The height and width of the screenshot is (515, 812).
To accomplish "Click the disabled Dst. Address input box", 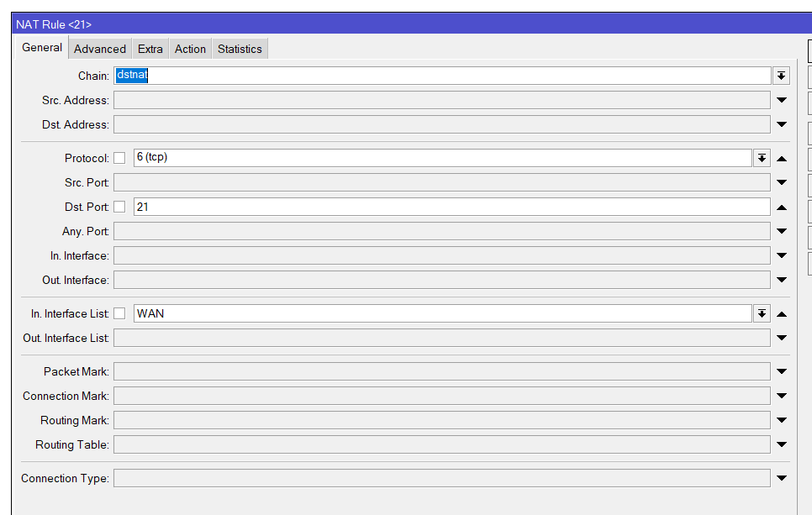I will click(442, 124).
